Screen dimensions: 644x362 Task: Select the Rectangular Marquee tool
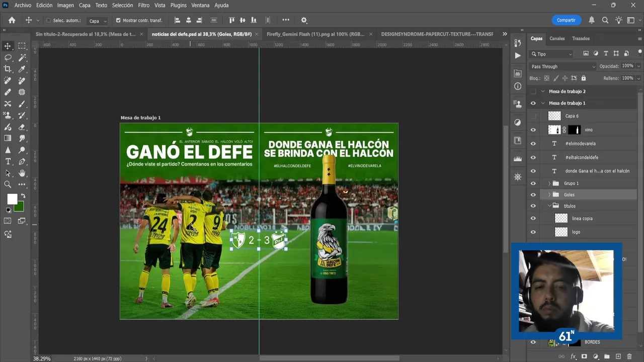point(22,46)
